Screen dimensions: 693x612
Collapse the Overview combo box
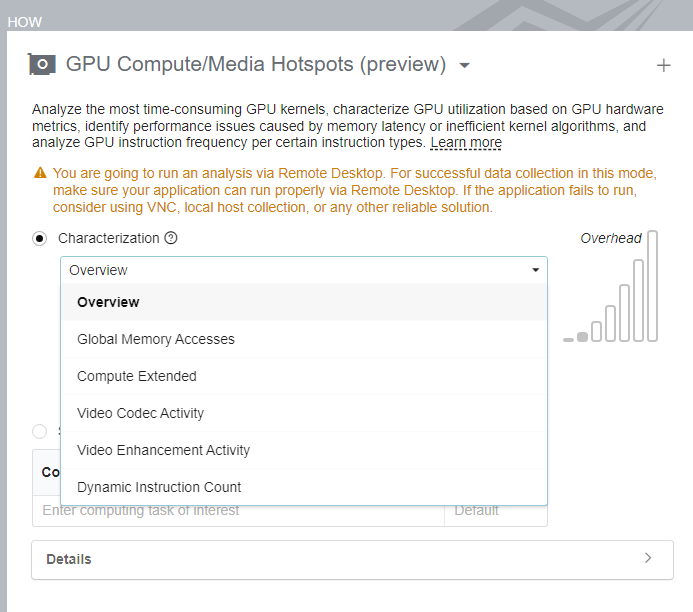click(536, 270)
